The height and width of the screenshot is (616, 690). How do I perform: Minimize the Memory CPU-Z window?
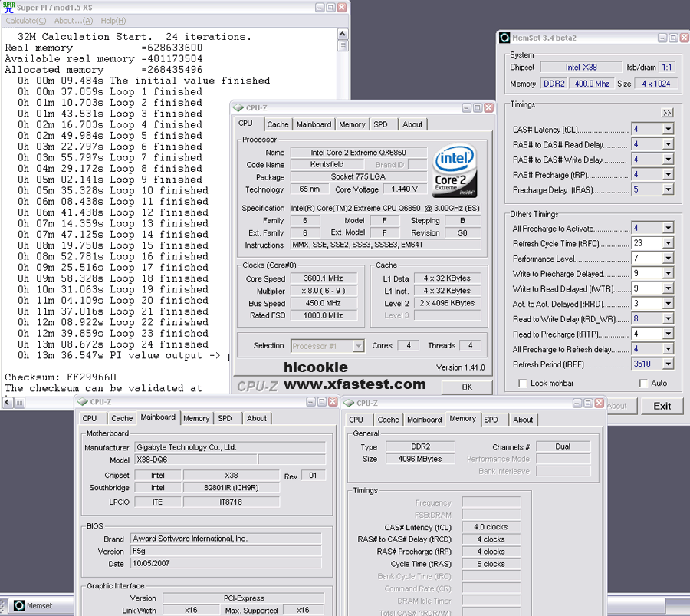point(577,403)
